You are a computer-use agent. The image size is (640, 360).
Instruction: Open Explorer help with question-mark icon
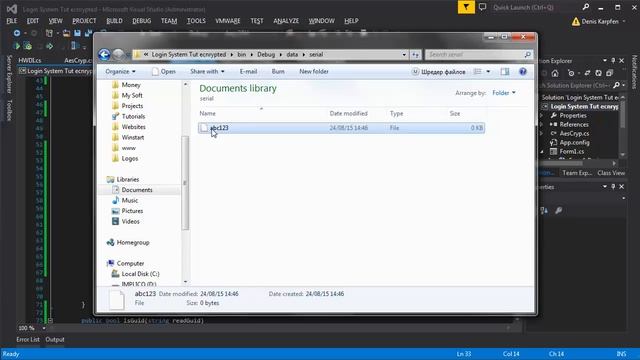pos(523,71)
